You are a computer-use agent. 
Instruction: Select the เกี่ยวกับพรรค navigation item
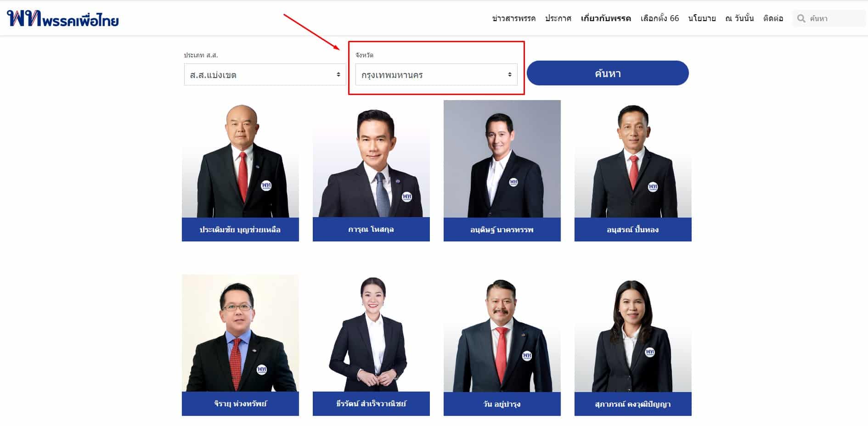click(x=604, y=19)
